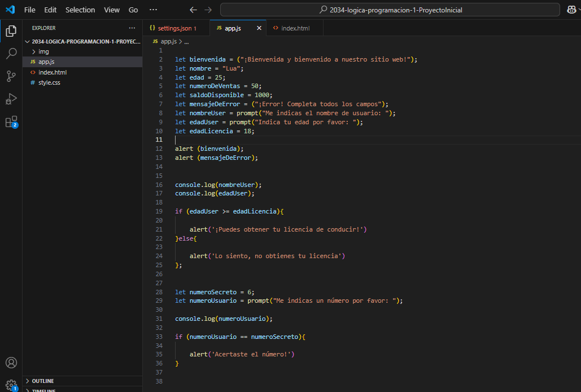This screenshot has height=392, width=581.
Task: Click line number 33 in gutter
Action: [159, 337]
